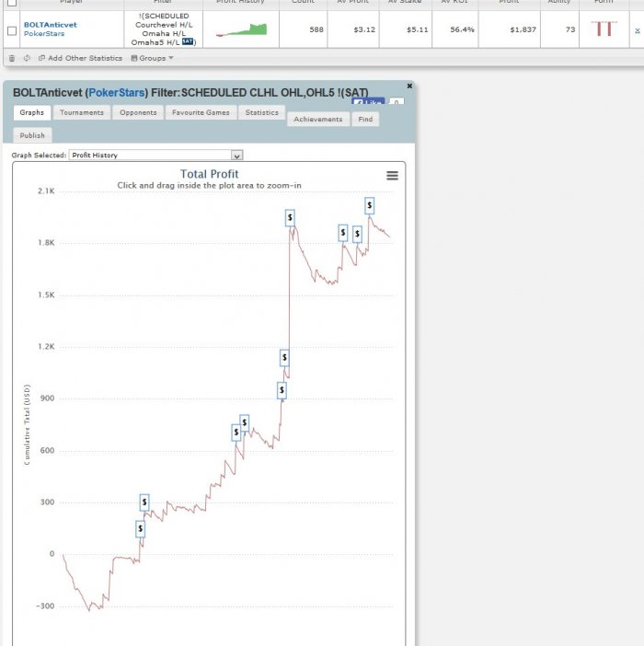This screenshot has width=644, height=646.
Task: Open PokerStars link in the panel title
Action: point(117,93)
